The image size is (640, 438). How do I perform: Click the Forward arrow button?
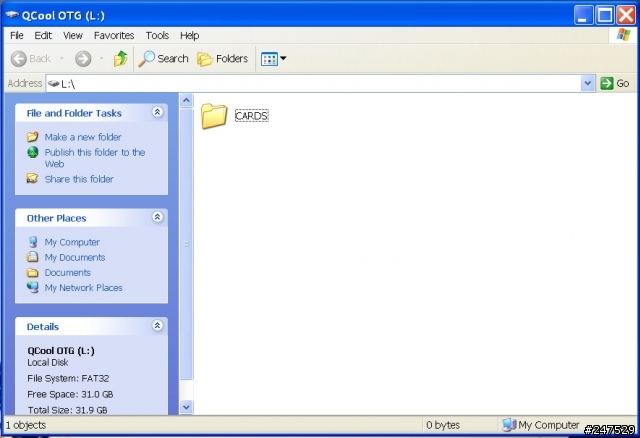click(x=83, y=59)
